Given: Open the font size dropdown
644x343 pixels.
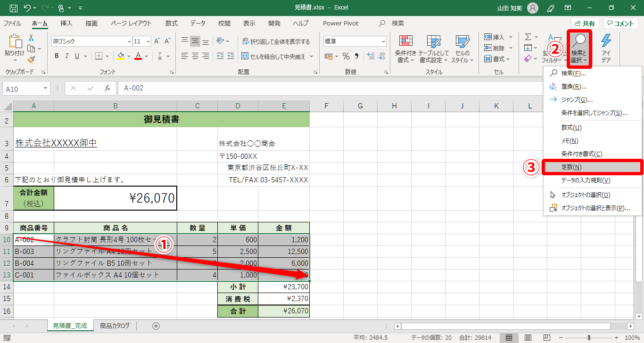Looking at the screenshot, I should point(148,41).
